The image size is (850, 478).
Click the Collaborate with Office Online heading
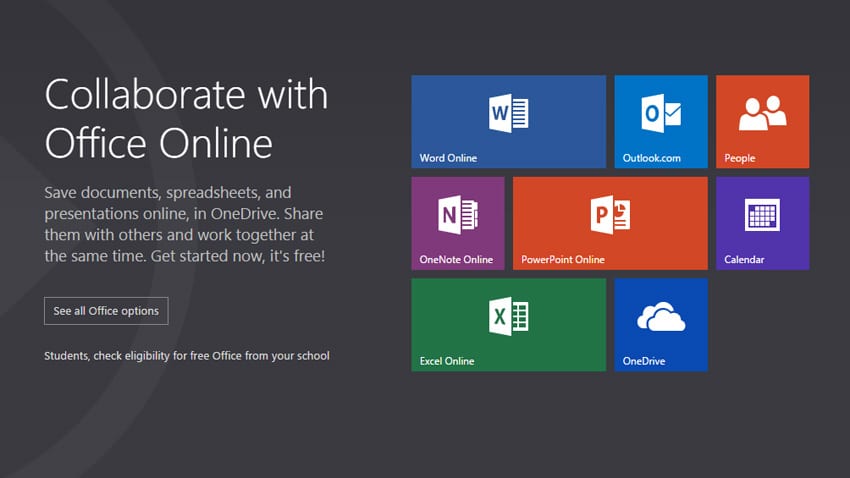[186, 119]
